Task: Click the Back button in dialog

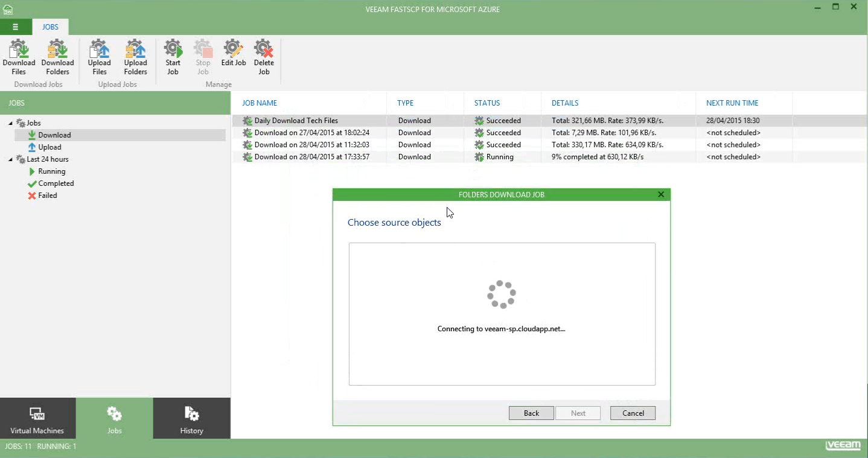Action: [x=531, y=413]
